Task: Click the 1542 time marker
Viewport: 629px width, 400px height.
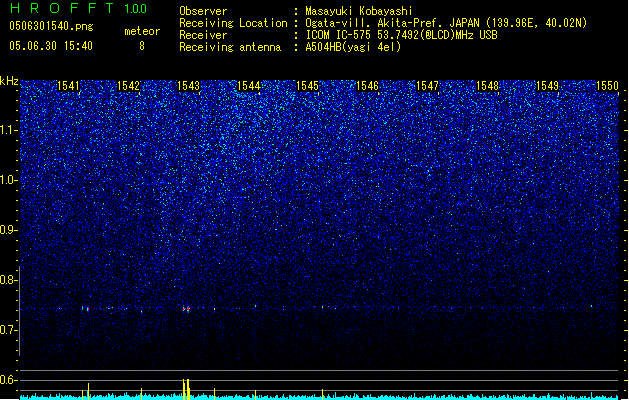Action: [x=128, y=86]
